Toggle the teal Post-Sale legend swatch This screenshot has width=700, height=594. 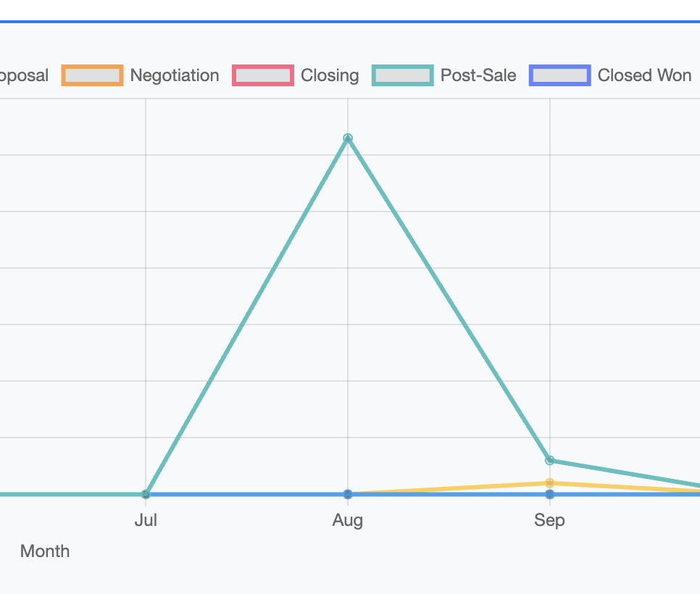click(x=403, y=75)
